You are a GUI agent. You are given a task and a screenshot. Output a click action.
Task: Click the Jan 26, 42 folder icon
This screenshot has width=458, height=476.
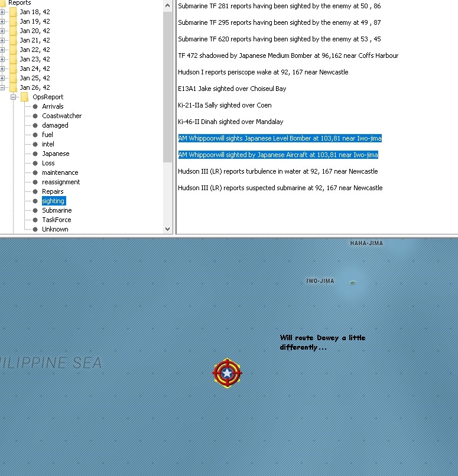pos(13,87)
